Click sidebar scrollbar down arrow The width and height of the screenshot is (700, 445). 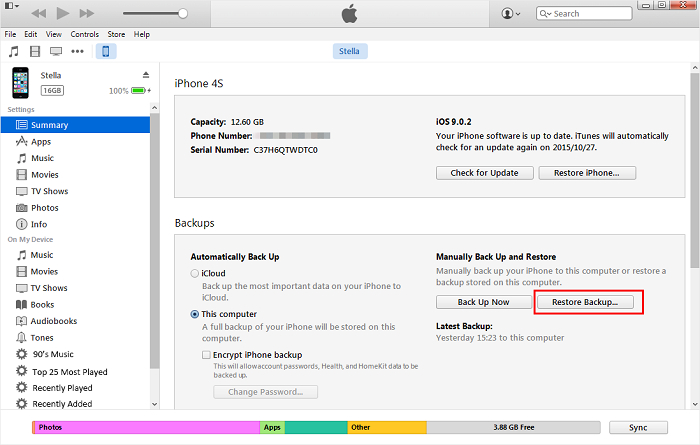click(154, 404)
